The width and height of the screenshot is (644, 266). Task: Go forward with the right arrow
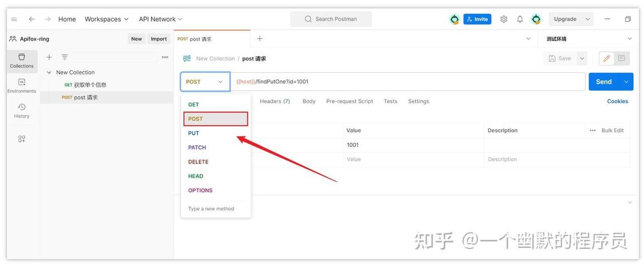(x=48, y=19)
